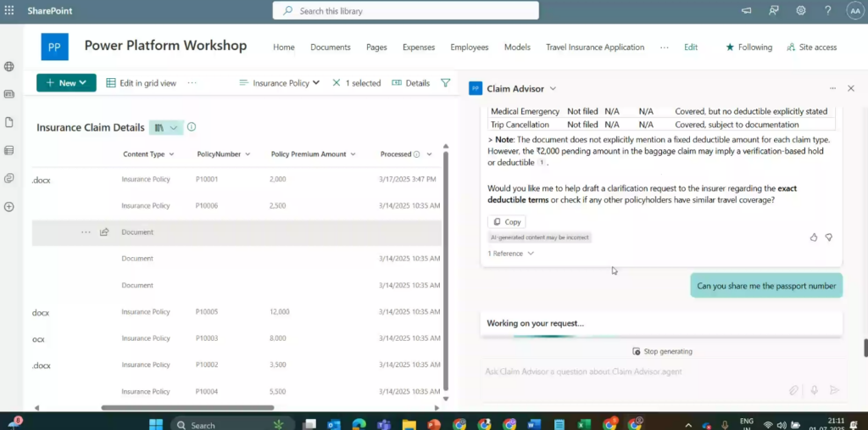
Task: Click the plus create icon in left rail
Action: tap(8, 207)
